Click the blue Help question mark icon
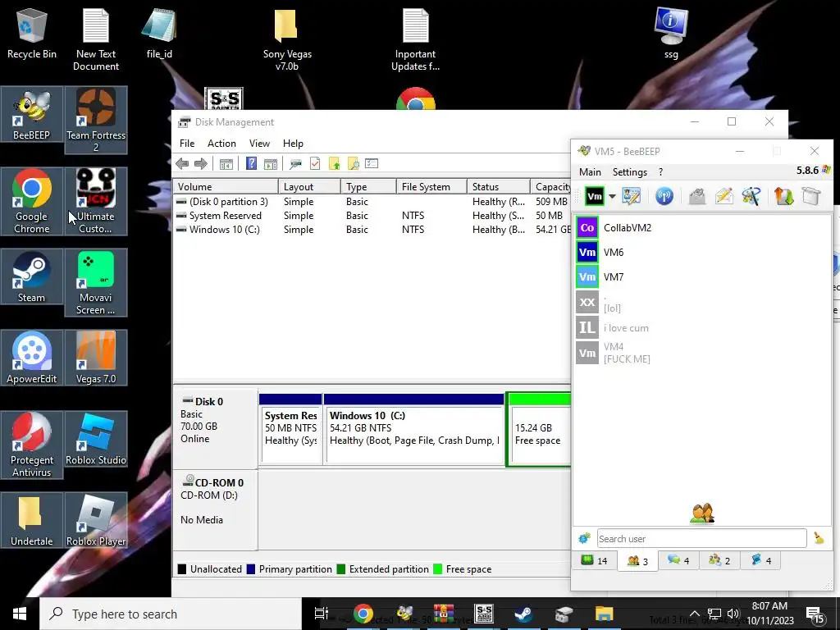The height and width of the screenshot is (630, 840). point(251,163)
